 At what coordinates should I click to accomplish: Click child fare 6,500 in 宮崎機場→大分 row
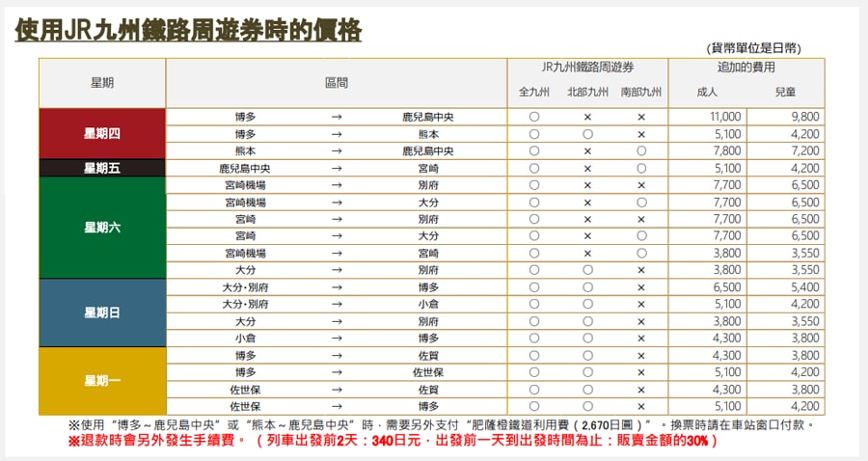pyautogui.click(x=805, y=203)
